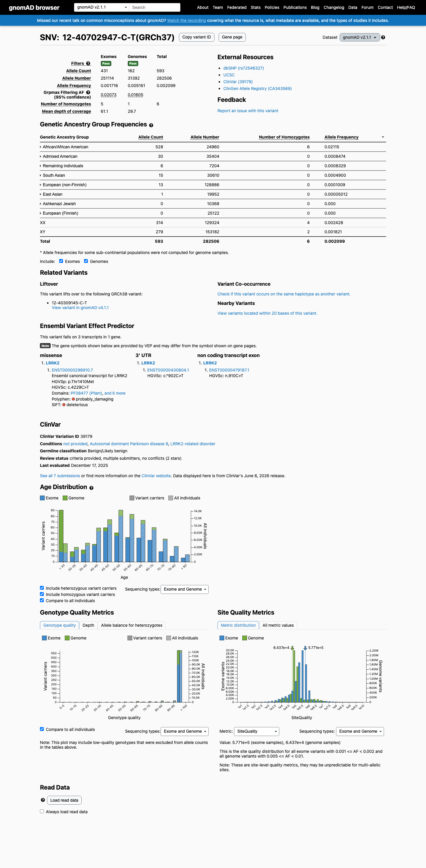426x868 pixels.
Task: Open the ENST00000298910.7 transcript link
Action: click(72, 370)
